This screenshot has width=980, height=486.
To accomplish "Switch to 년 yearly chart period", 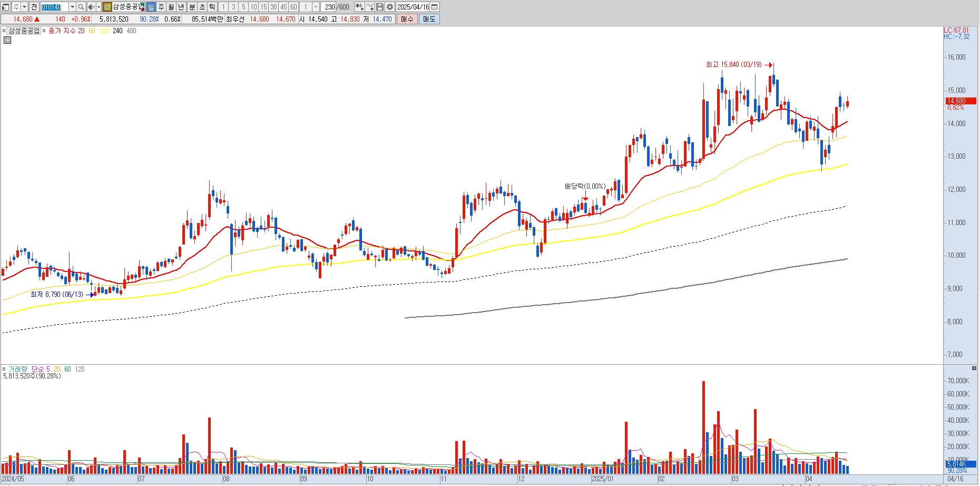I will click(181, 7).
